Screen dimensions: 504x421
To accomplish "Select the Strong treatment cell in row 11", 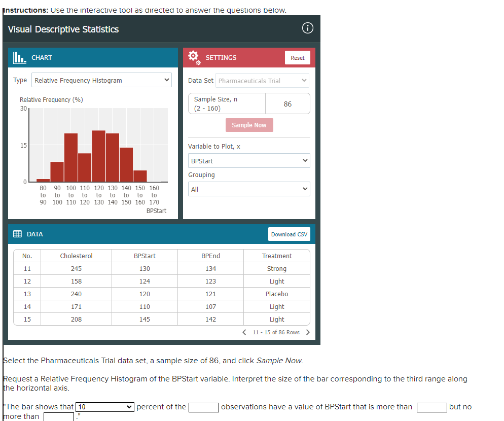I will tap(276, 268).
